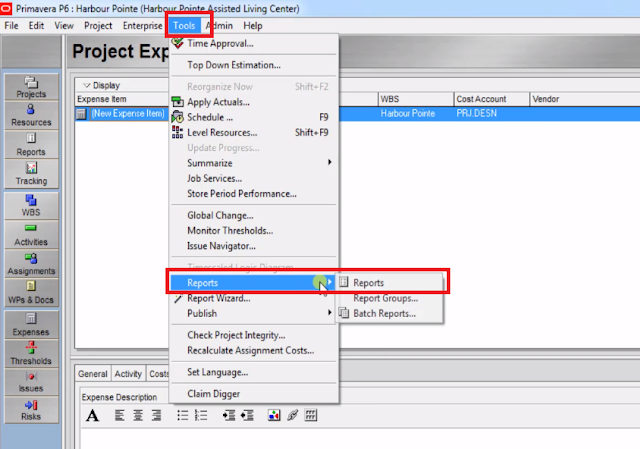The height and width of the screenshot is (449, 640).
Task: Insert a bulleted list
Action: 182,416
